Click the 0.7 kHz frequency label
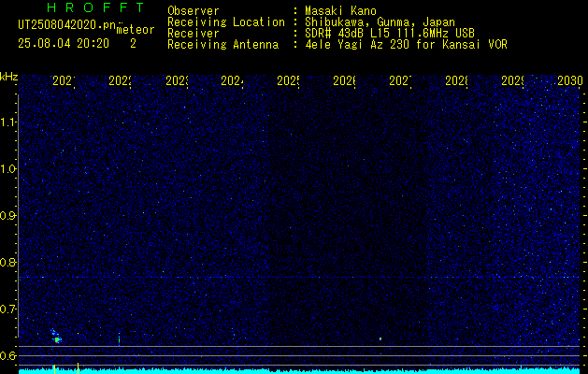588x374 pixels. 7,309
